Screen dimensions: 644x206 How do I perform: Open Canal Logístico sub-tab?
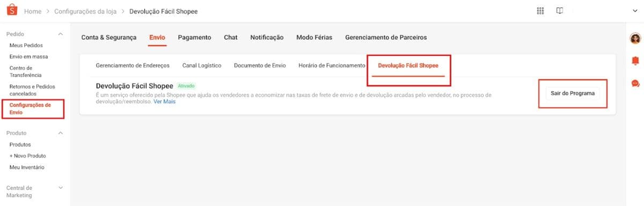[x=202, y=65]
